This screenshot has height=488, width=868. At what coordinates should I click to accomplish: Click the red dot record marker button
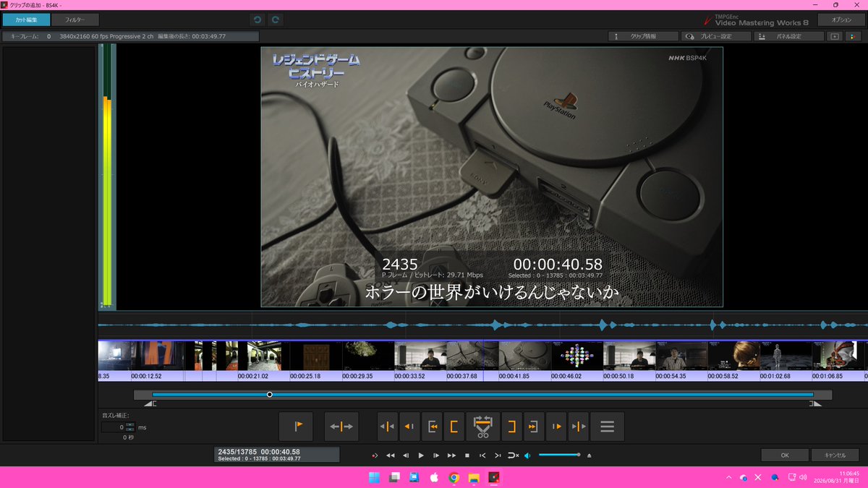375,455
